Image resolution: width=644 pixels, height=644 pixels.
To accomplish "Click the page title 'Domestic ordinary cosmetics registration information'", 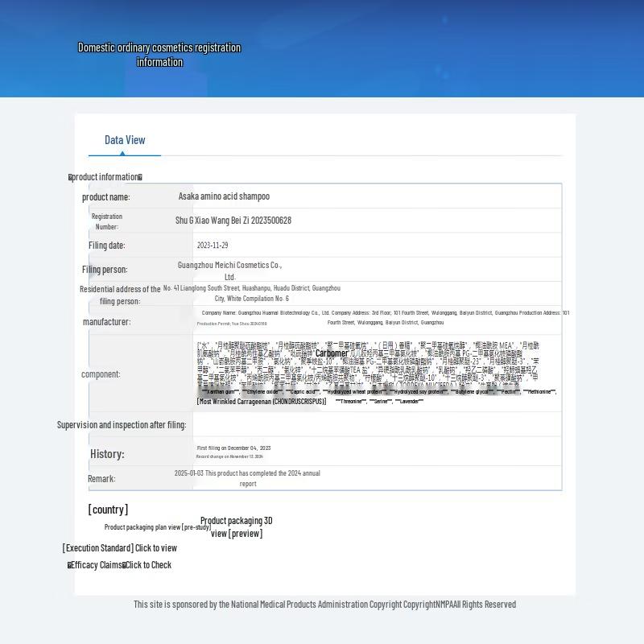I will click(x=159, y=55).
